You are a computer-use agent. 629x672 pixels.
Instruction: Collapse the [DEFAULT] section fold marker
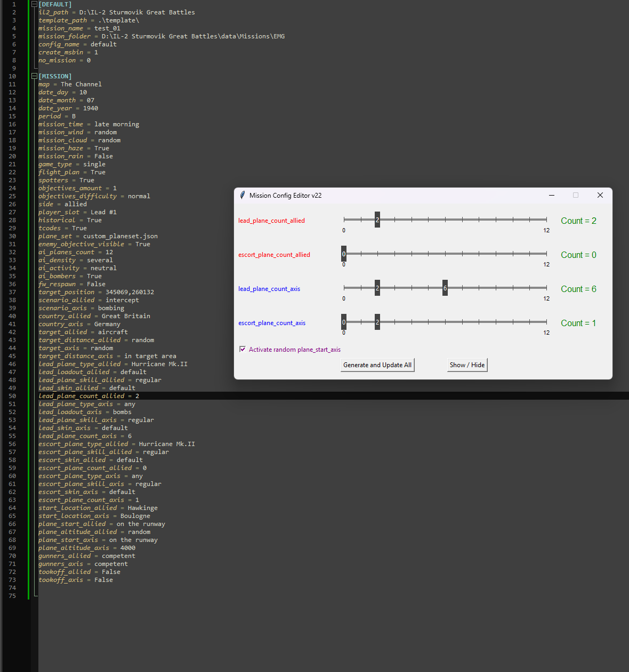[34, 4]
